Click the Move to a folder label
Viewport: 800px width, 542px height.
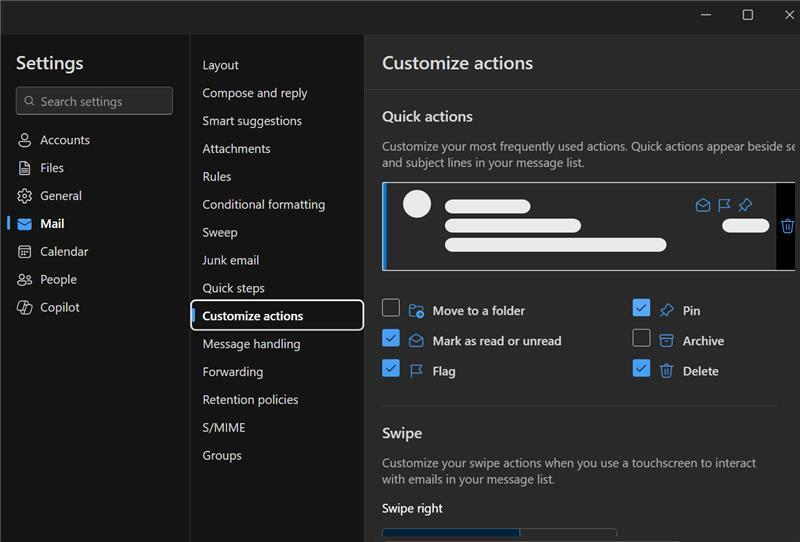(479, 311)
